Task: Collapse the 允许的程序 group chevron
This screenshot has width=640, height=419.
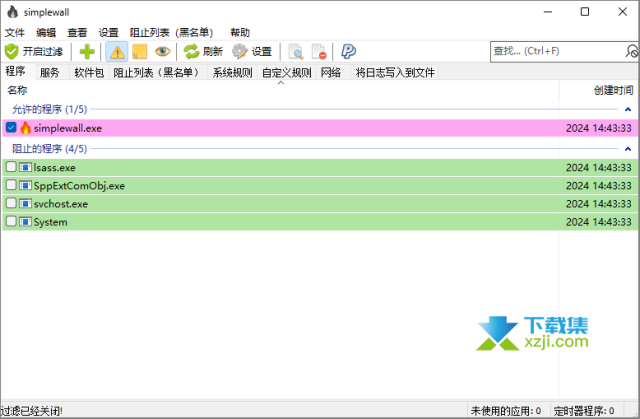Action: [x=628, y=109]
